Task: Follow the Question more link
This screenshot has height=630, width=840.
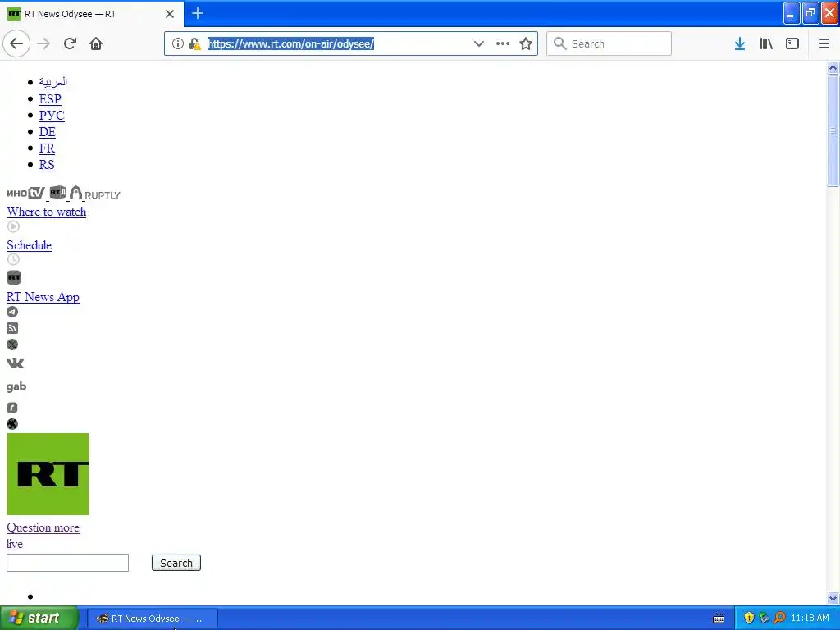Action: pyautogui.click(x=43, y=527)
